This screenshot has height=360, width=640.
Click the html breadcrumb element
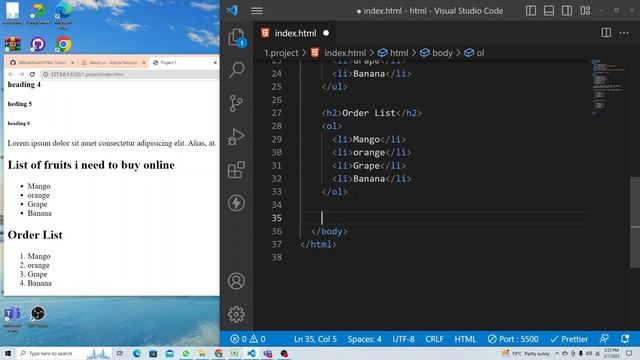coord(399,53)
